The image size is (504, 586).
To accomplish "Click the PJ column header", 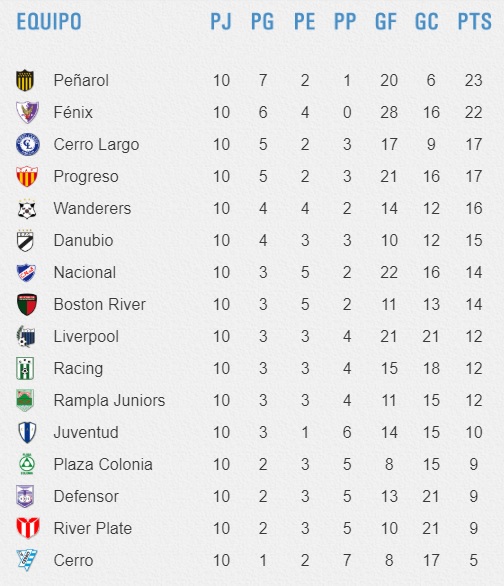I will click(x=221, y=21).
